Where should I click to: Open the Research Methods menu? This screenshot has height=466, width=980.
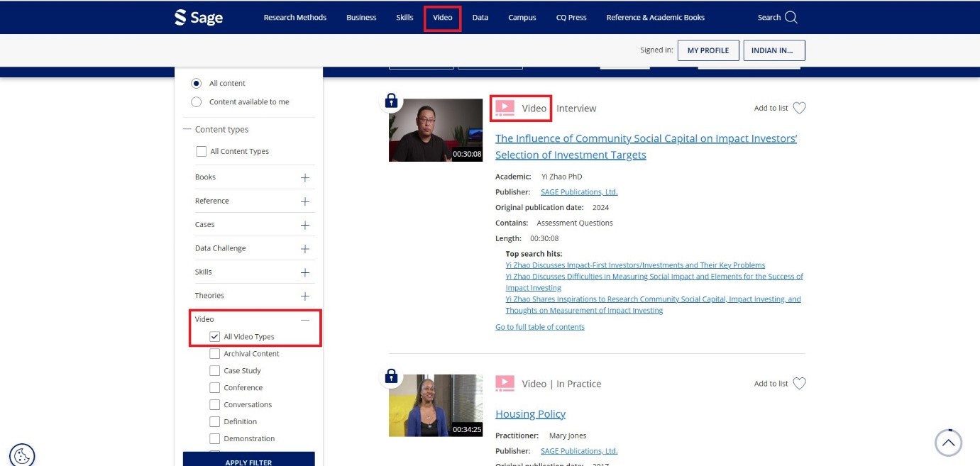coord(295,18)
